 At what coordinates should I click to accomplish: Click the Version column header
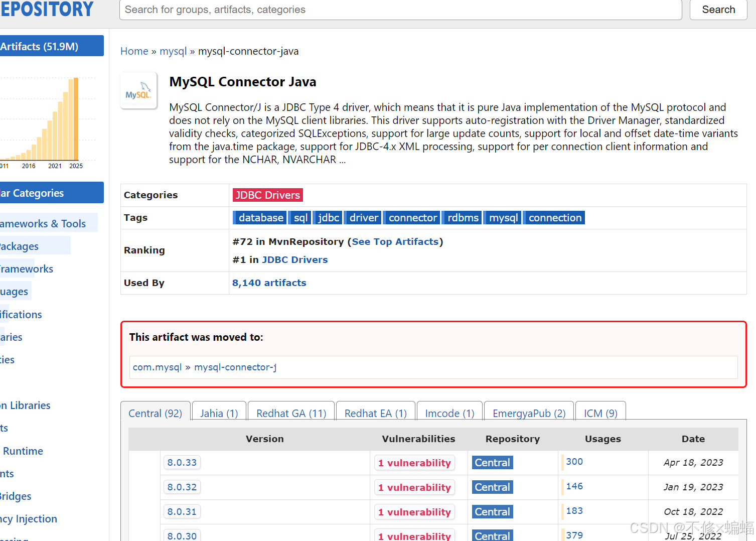(264, 439)
